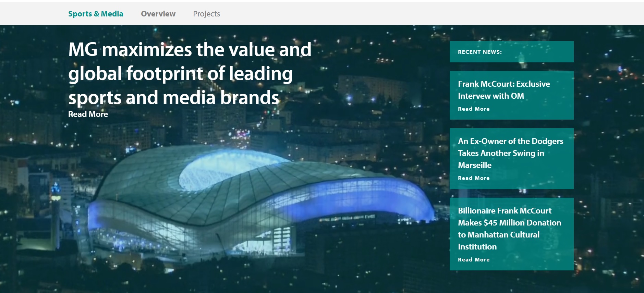Switch to the Projects tab

click(x=206, y=14)
